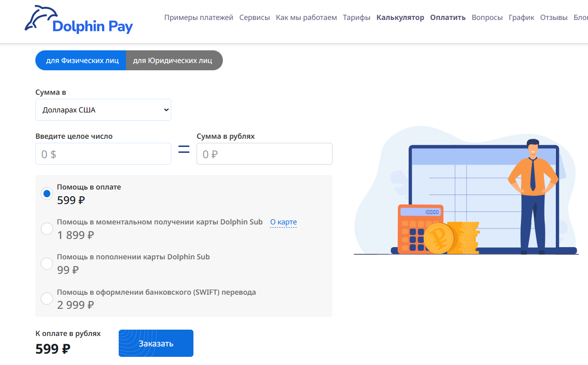The height and width of the screenshot is (365, 588).
Task: Click the 1 899 ₽ price
Action: [x=76, y=235]
